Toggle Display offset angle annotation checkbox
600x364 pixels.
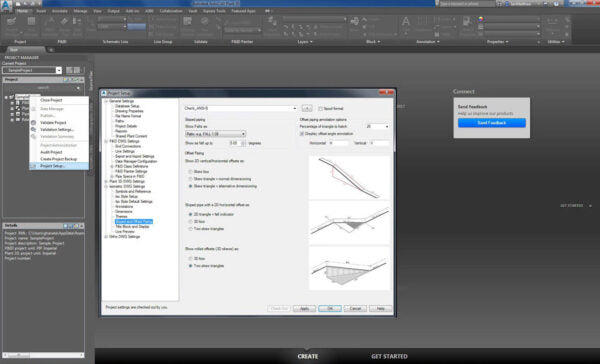tap(302, 134)
